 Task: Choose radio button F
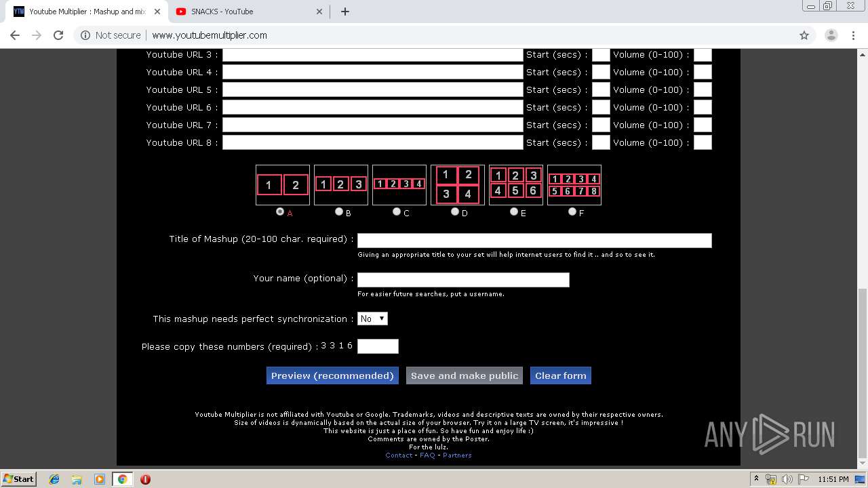(x=572, y=211)
